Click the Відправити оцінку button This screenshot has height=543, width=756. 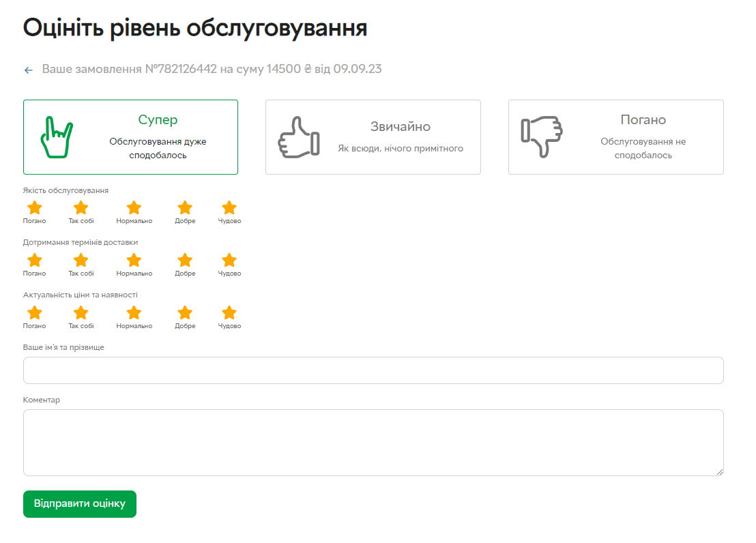pyautogui.click(x=80, y=504)
